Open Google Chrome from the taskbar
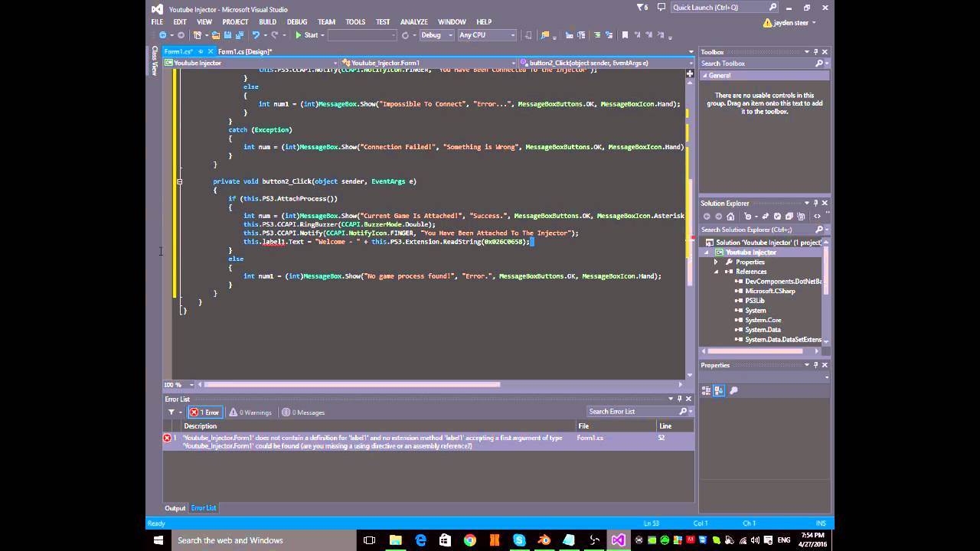 coord(470,540)
